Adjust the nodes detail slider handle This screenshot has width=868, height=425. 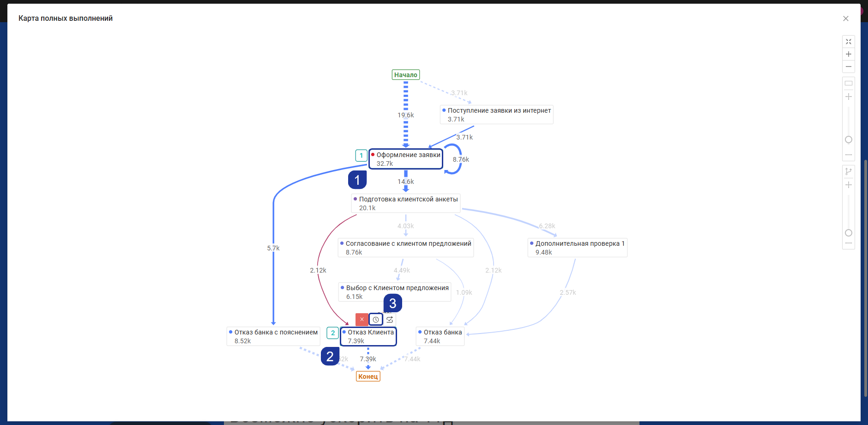(849, 140)
